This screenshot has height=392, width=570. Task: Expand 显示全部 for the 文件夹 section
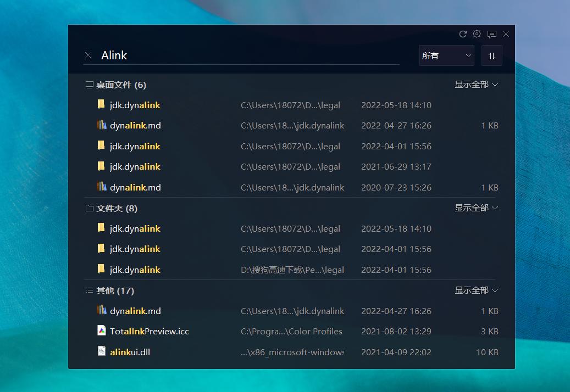click(x=476, y=208)
